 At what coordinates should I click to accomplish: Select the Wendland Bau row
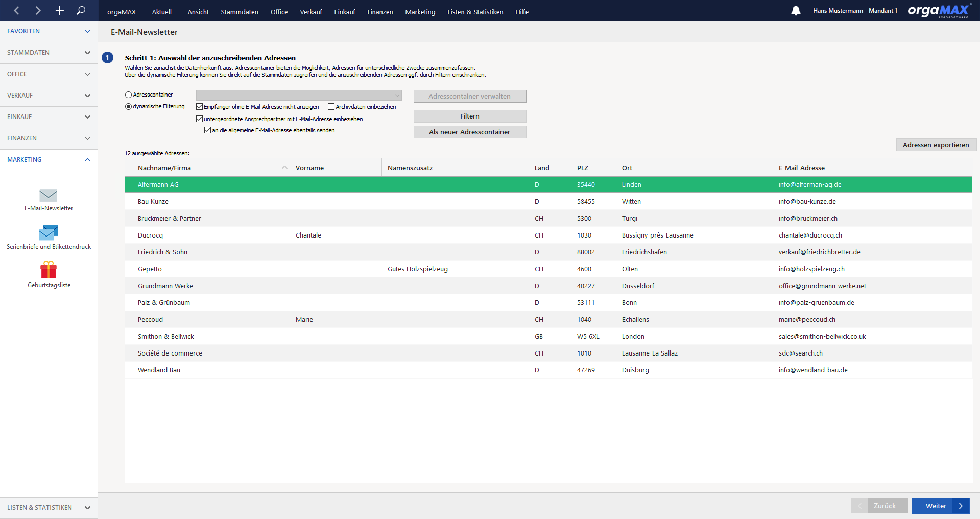[548, 370]
